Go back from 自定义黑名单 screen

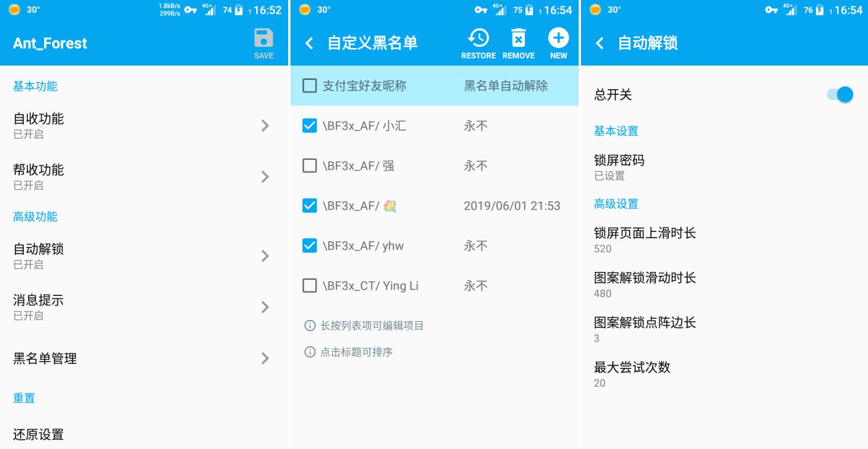tap(309, 43)
